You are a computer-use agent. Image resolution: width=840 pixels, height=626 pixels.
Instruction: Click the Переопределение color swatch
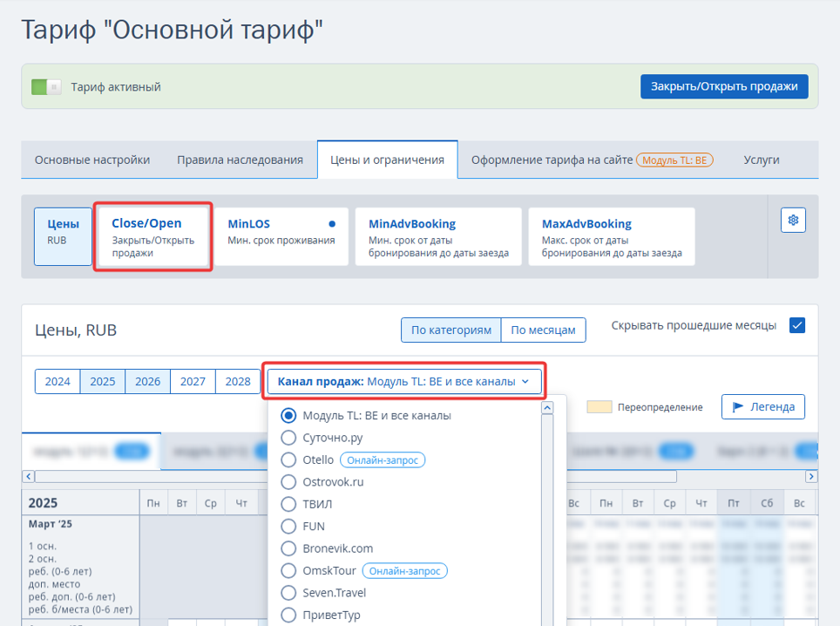tap(599, 407)
